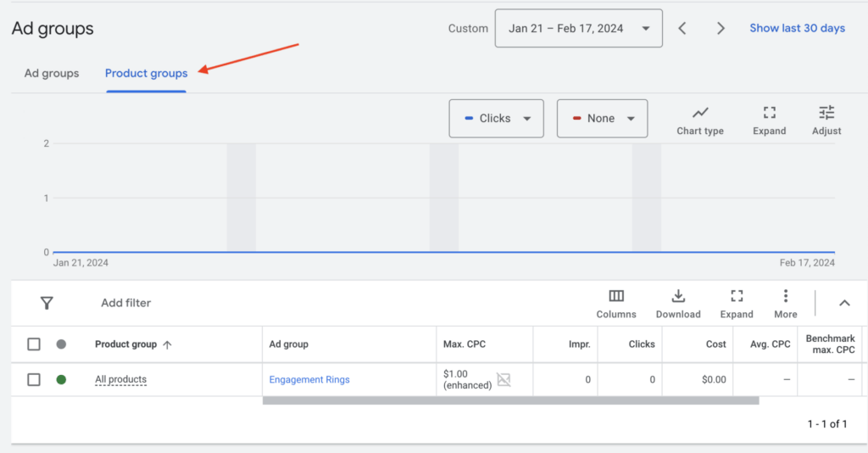Collapse the table toolbar with chevron up
Screen dimensions: 868x453
844,303
